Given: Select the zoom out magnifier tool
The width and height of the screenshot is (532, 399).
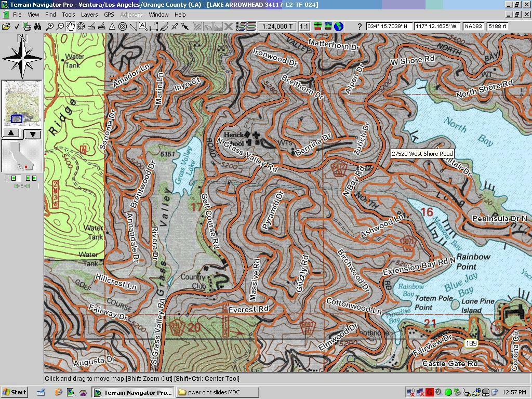Looking at the screenshot, I should click(60, 26).
